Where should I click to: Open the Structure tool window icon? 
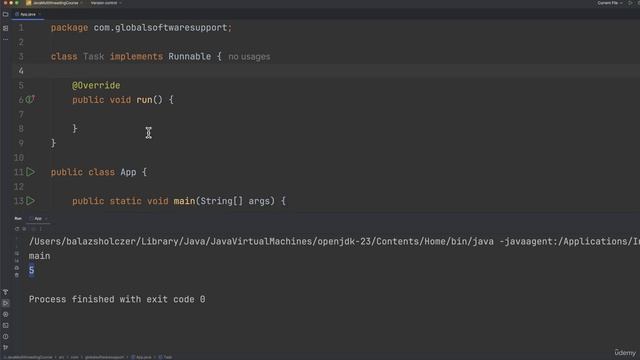click(5, 28)
